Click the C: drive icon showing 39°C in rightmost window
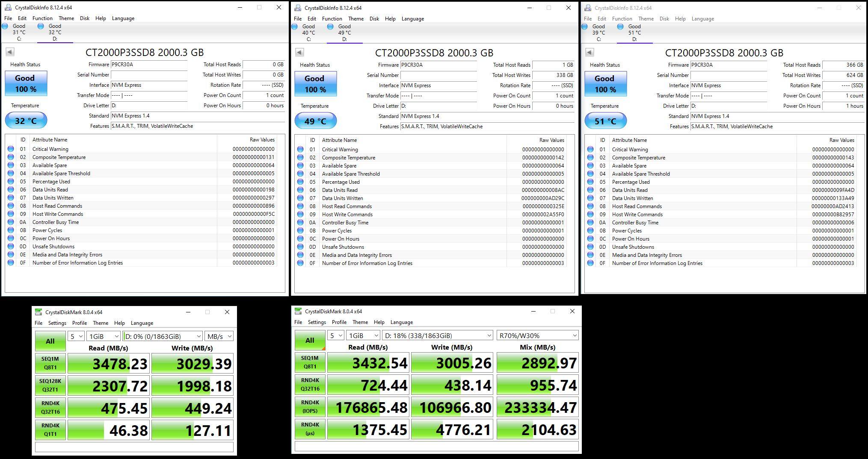The width and height of the screenshot is (868, 459). coord(585,26)
